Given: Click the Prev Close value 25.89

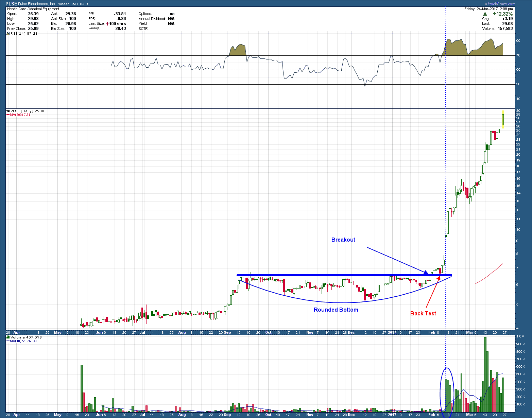Looking at the screenshot, I should pos(33,29).
